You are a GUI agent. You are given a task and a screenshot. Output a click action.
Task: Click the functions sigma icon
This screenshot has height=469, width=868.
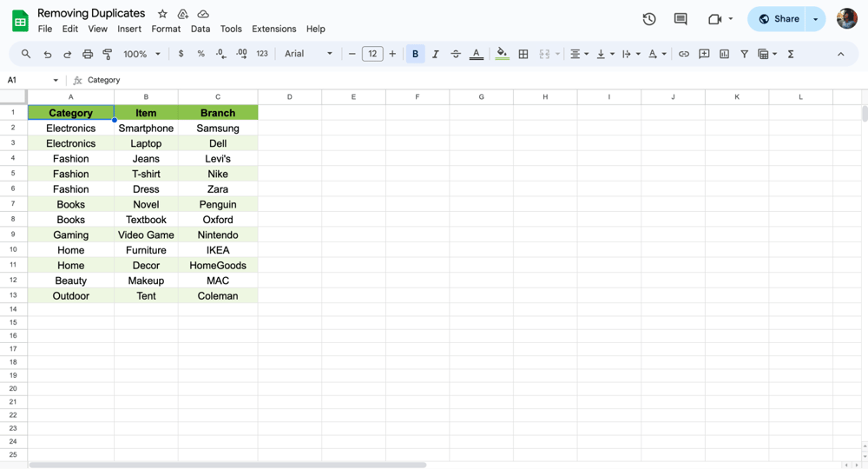[x=791, y=54]
